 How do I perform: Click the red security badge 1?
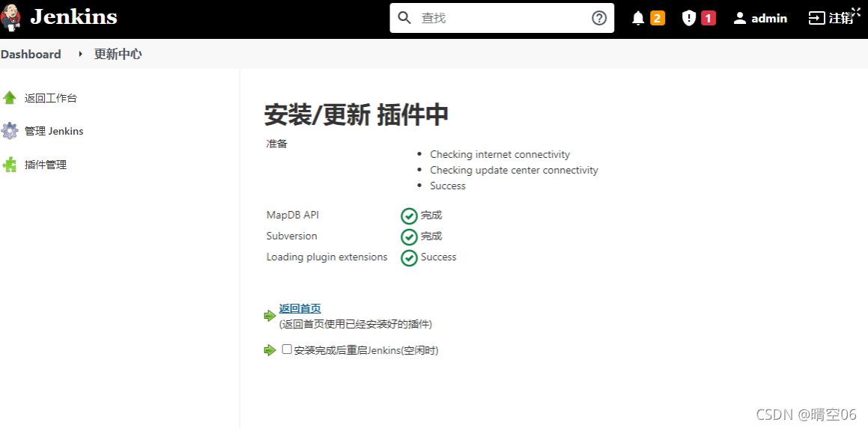(x=708, y=18)
